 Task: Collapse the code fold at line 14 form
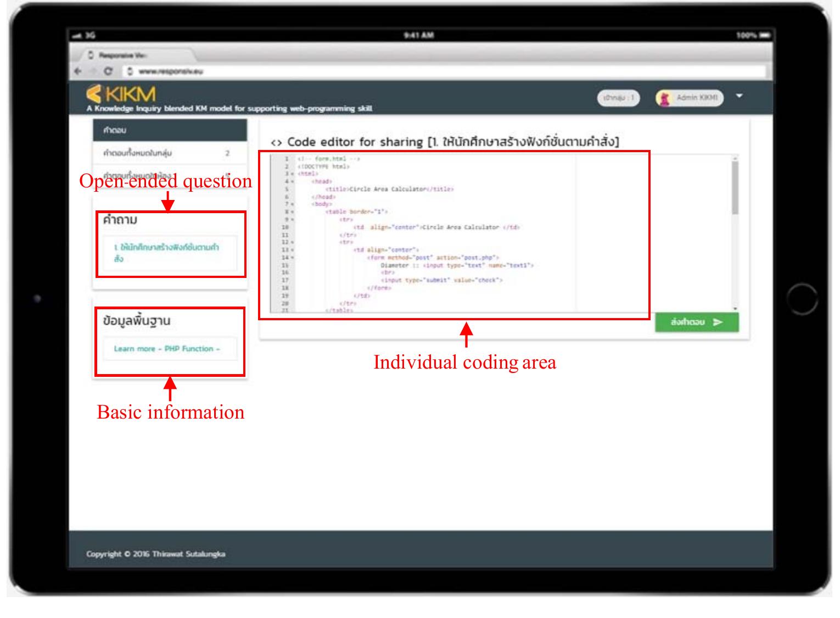tap(293, 258)
